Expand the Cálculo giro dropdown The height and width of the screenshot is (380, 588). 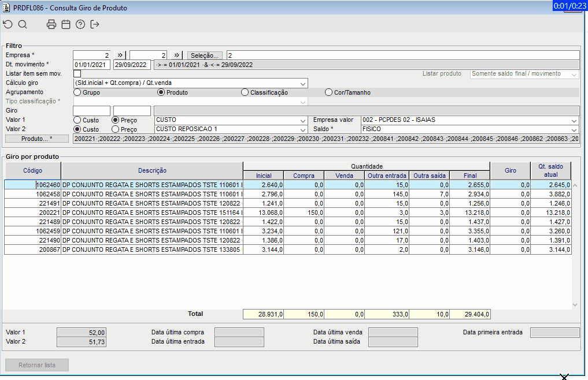click(304, 83)
